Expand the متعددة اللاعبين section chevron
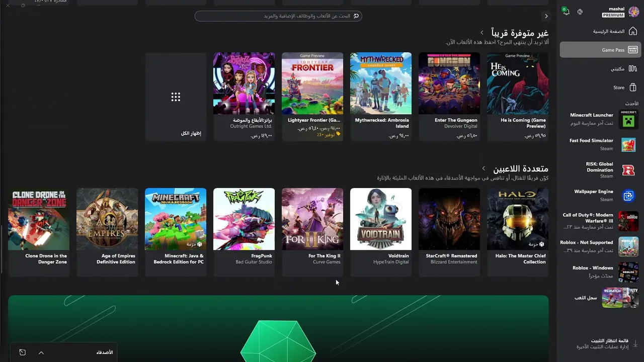This screenshot has width=644, height=362. point(484,168)
